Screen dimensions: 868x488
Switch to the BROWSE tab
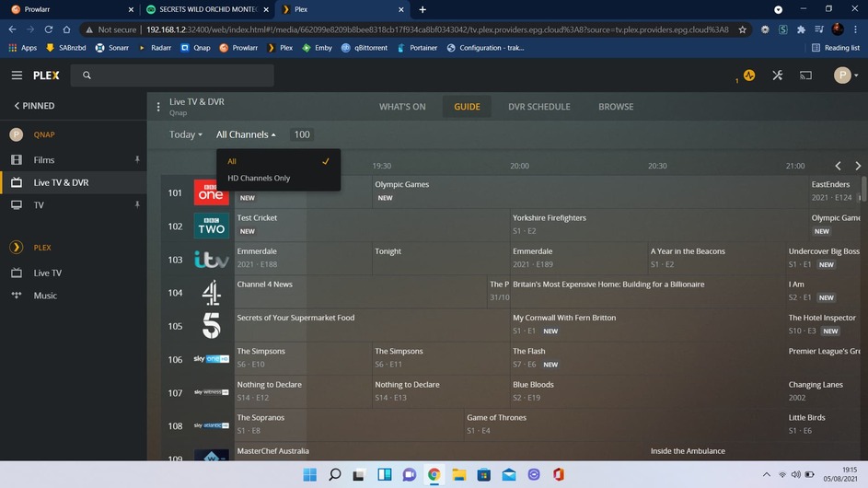point(616,107)
